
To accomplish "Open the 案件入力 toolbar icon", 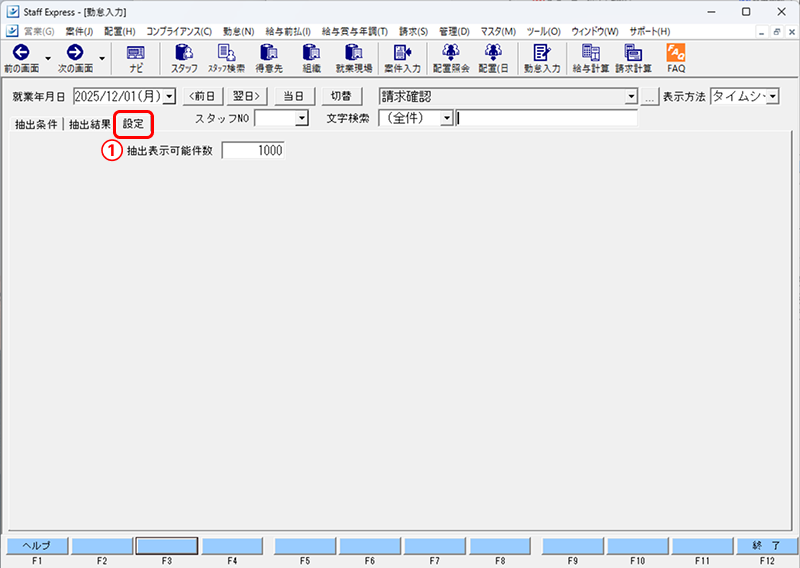I will (x=403, y=58).
